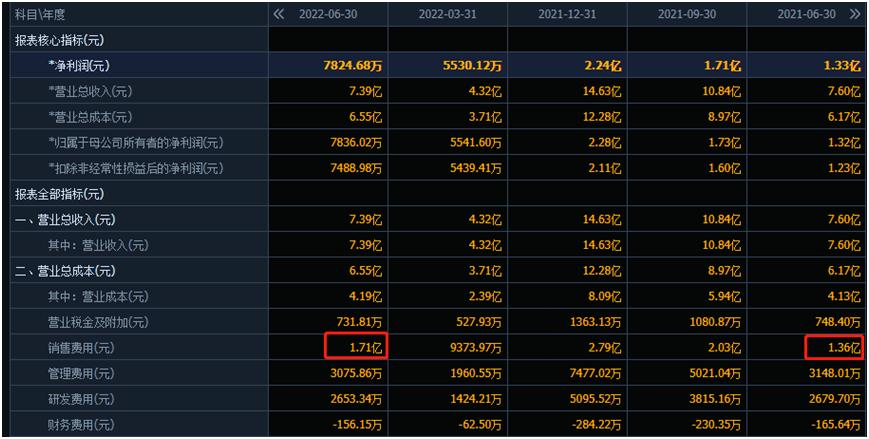
Task: Click the -156.15万 financial expense cell
Action: click(356, 425)
